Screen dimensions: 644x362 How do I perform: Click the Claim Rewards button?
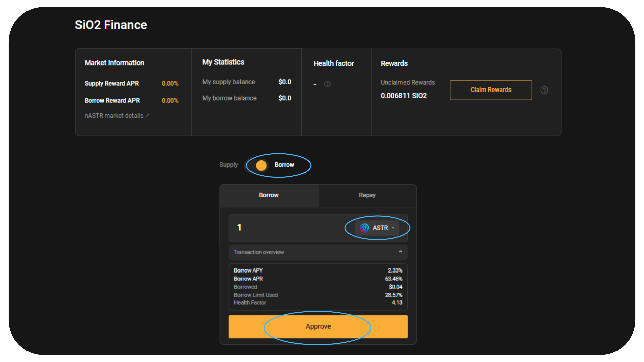491,90
